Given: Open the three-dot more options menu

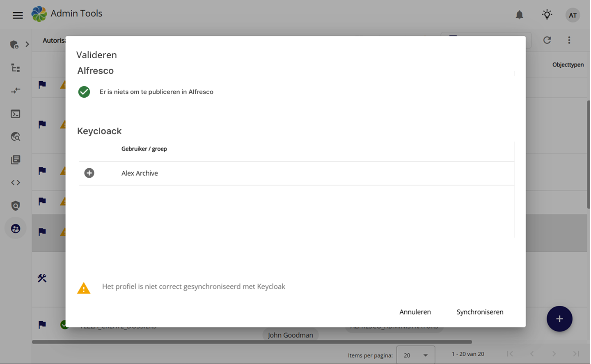Looking at the screenshot, I should pyautogui.click(x=569, y=40).
